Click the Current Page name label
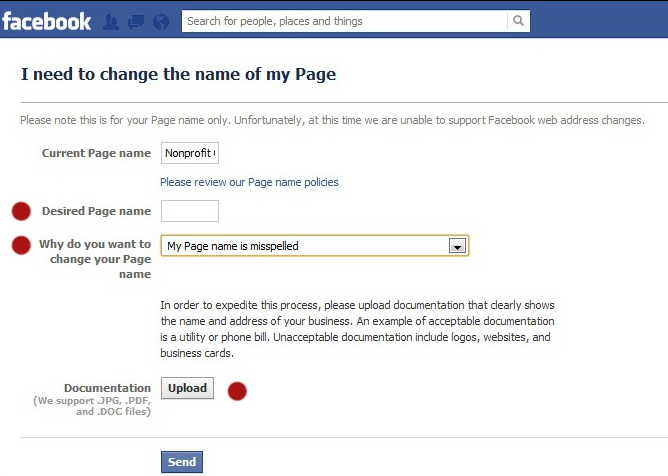The image size is (668, 476). pos(96,153)
